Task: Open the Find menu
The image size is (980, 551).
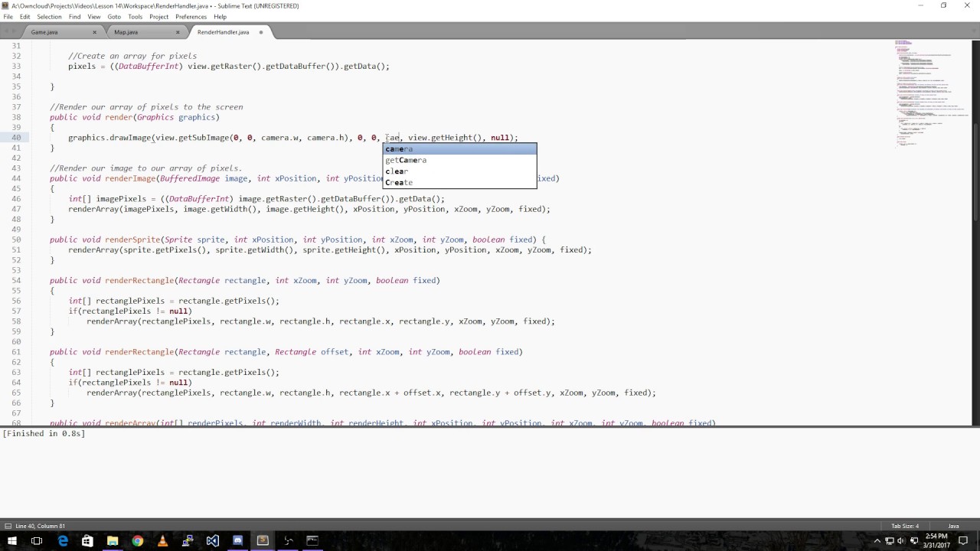Action: coord(74,17)
